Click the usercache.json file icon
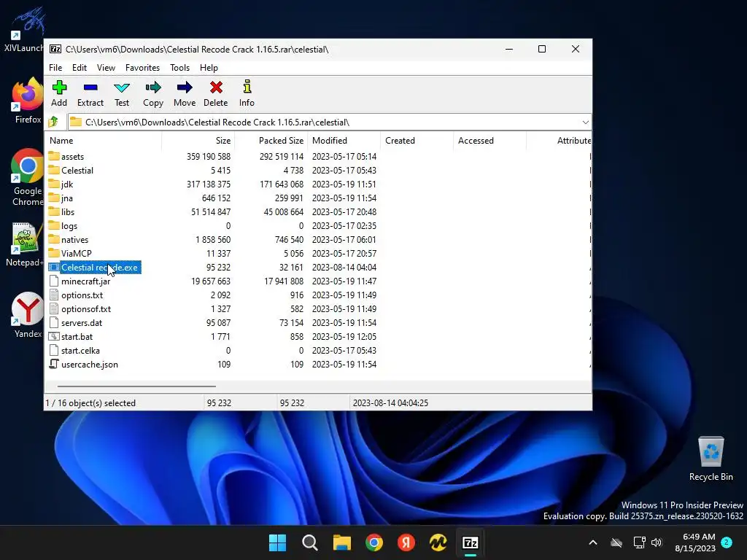The image size is (747, 560). point(54,364)
